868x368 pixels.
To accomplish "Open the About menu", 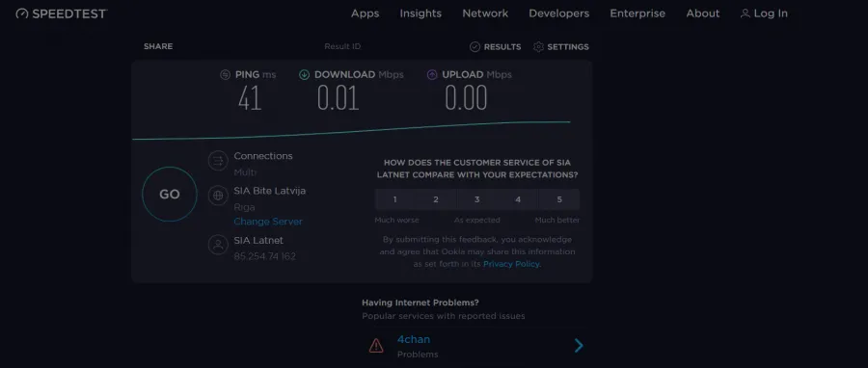I will (x=703, y=13).
